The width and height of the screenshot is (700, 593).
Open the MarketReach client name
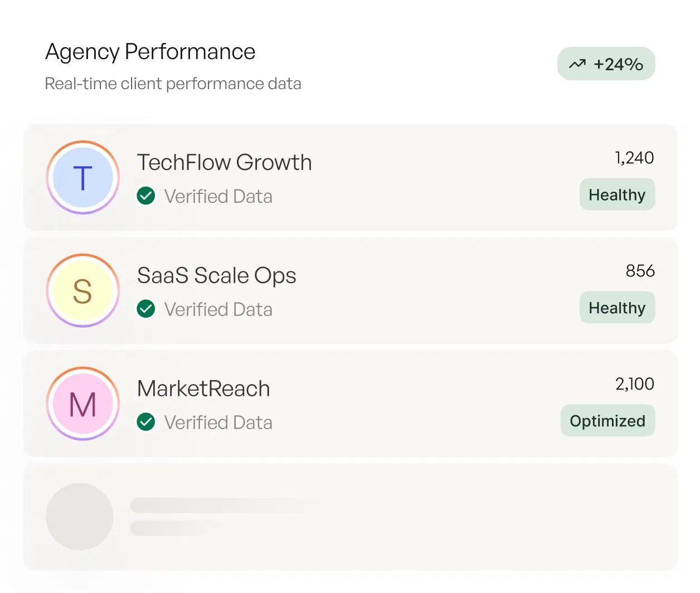pos(203,388)
